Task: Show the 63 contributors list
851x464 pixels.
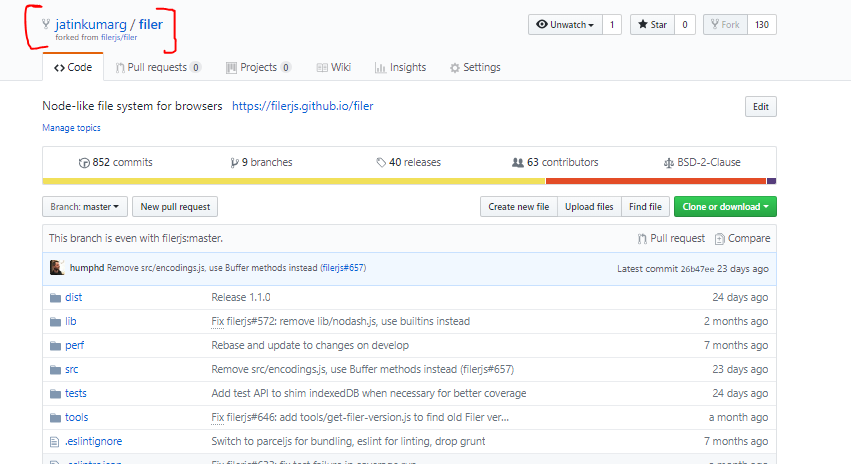Action: 555,162
